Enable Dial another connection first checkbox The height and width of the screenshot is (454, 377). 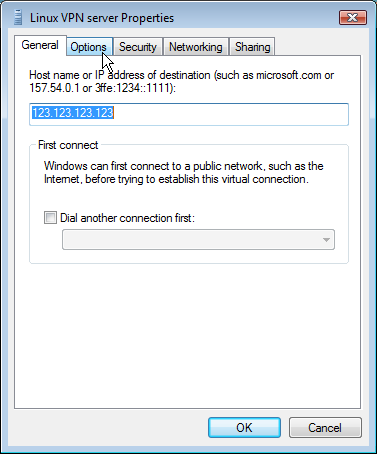(50, 218)
